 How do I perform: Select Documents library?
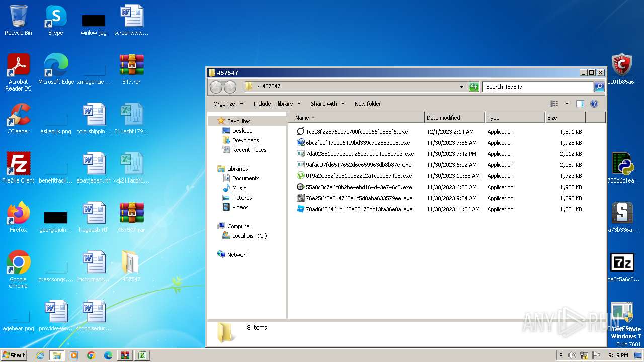(246, 178)
